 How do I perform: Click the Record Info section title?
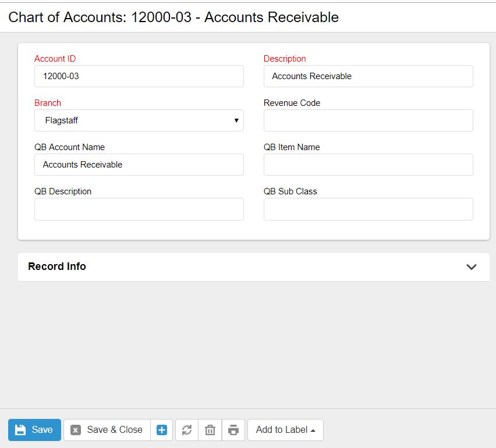tap(57, 266)
